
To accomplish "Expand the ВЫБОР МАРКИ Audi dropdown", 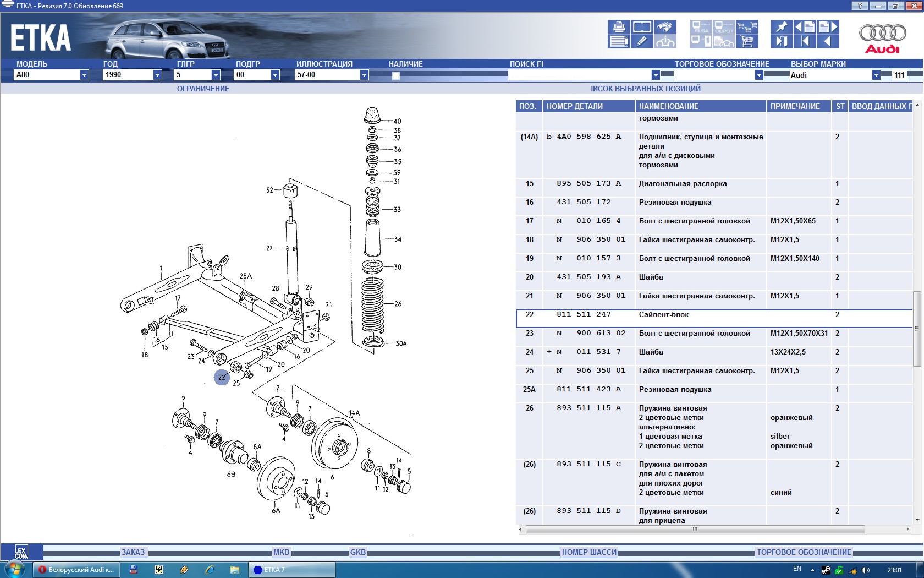I will tap(876, 75).
